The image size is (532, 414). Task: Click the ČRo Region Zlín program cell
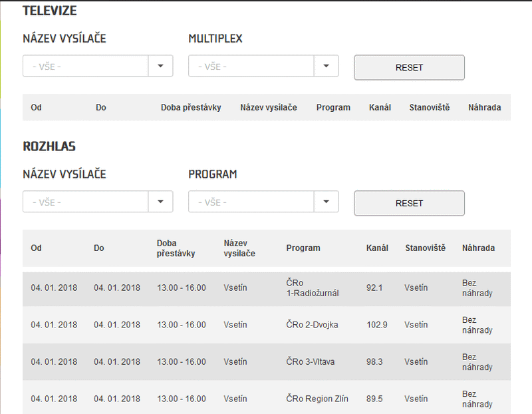click(318, 399)
